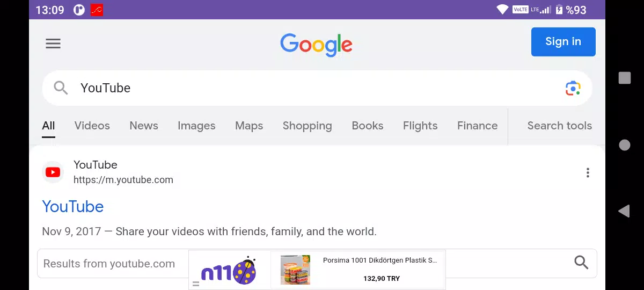Switch to the Images tab
644x290 pixels.
(x=196, y=126)
